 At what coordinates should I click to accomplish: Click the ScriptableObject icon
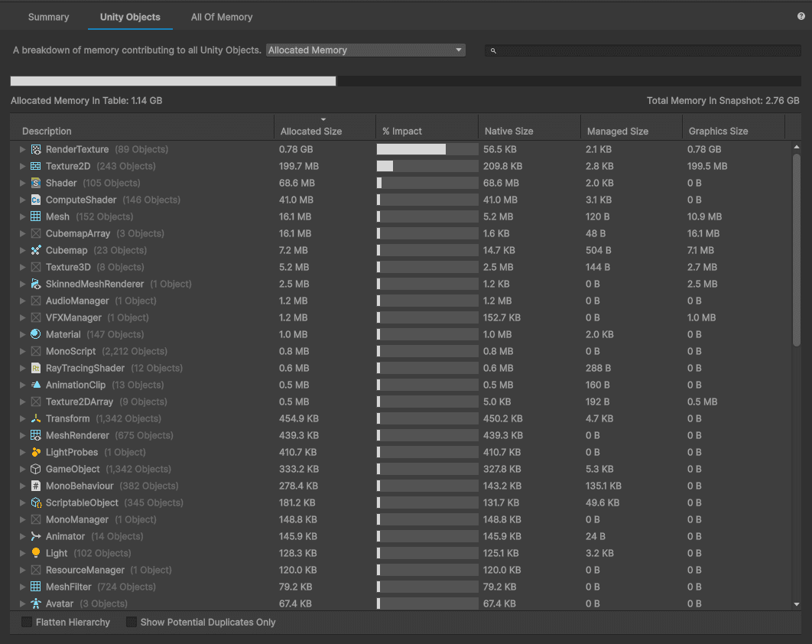coord(36,503)
